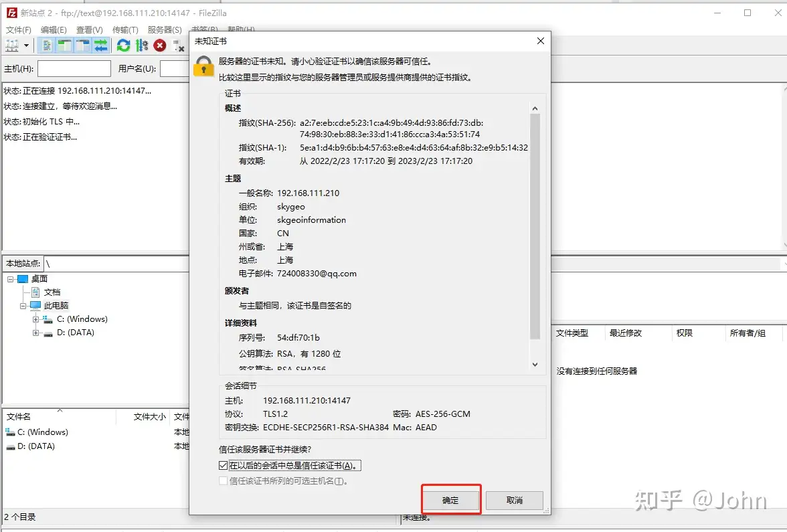Image resolution: width=787 pixels, height=532 pixels.
Task: Focus the 用户名(U) input field
Action: (175, 68)
